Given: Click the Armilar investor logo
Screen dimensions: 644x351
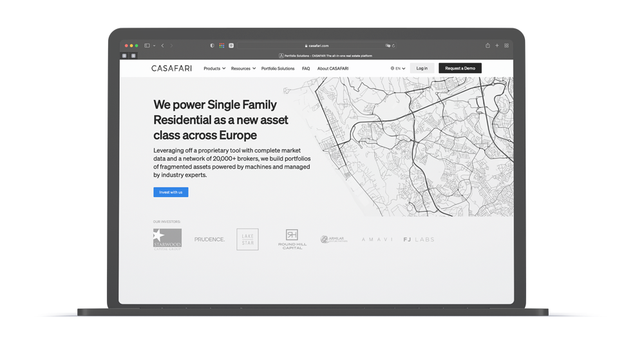Looking at the screenshot, I should point(334,240).
